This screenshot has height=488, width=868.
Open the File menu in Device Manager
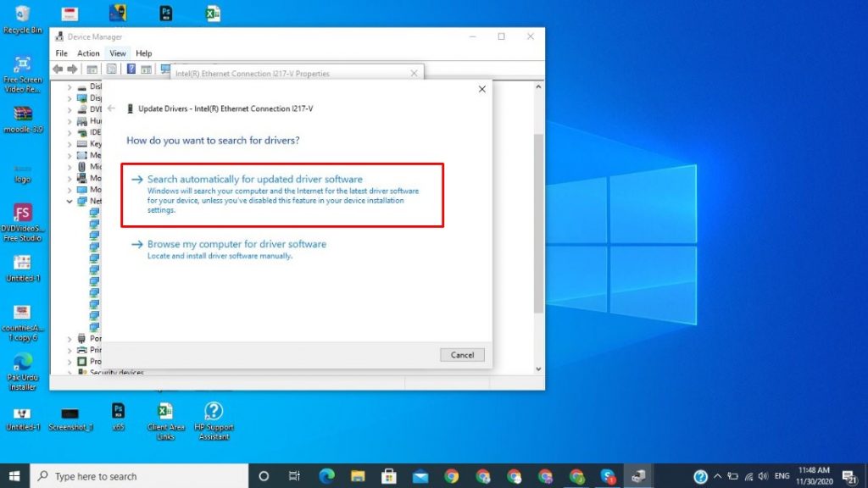click(62, 53)
